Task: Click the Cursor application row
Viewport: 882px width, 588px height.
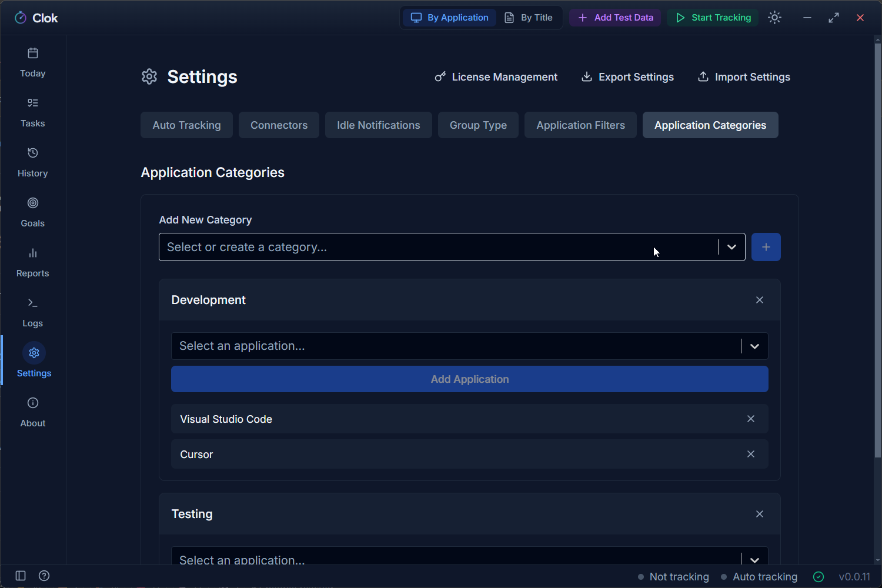Action: (470, 454)
